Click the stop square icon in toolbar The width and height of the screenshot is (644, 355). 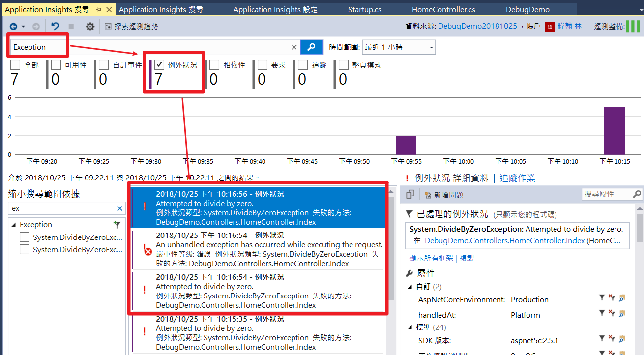tap(71, 27)
